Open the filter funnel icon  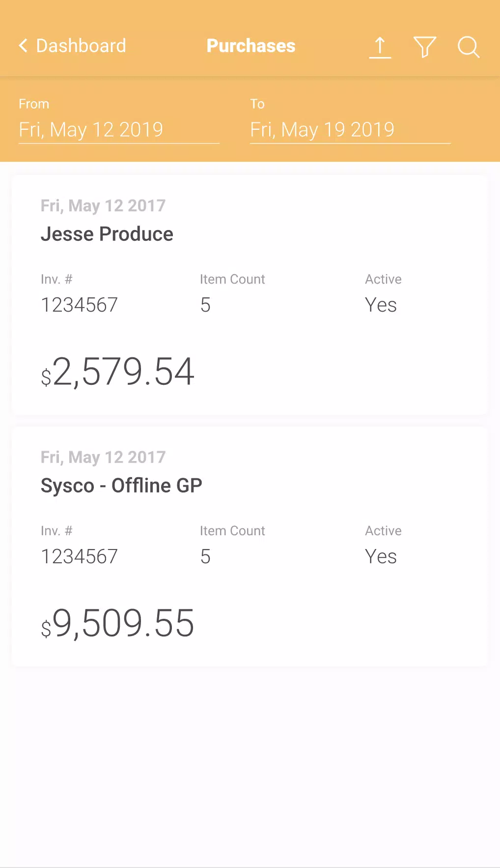(x=425, y=47)
